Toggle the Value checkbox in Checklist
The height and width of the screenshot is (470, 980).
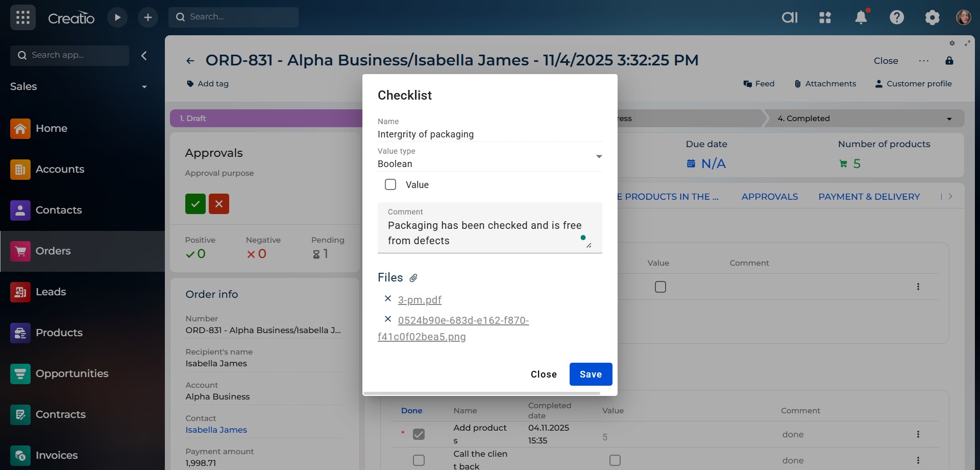[390, 184]
